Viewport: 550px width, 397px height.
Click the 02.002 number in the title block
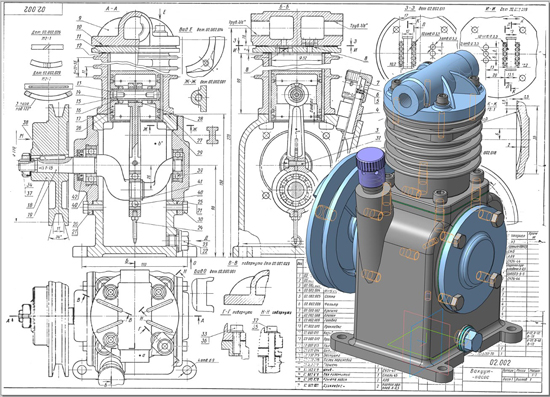[x=500, y=362]
